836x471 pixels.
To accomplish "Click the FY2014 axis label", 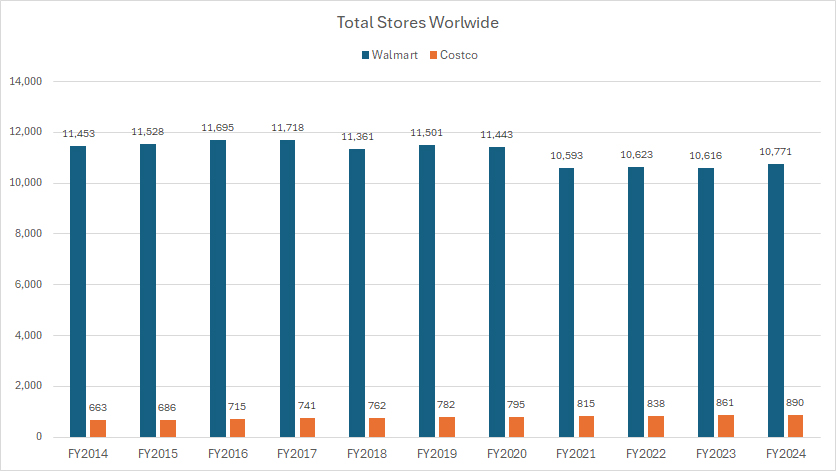I will (88, 454).
